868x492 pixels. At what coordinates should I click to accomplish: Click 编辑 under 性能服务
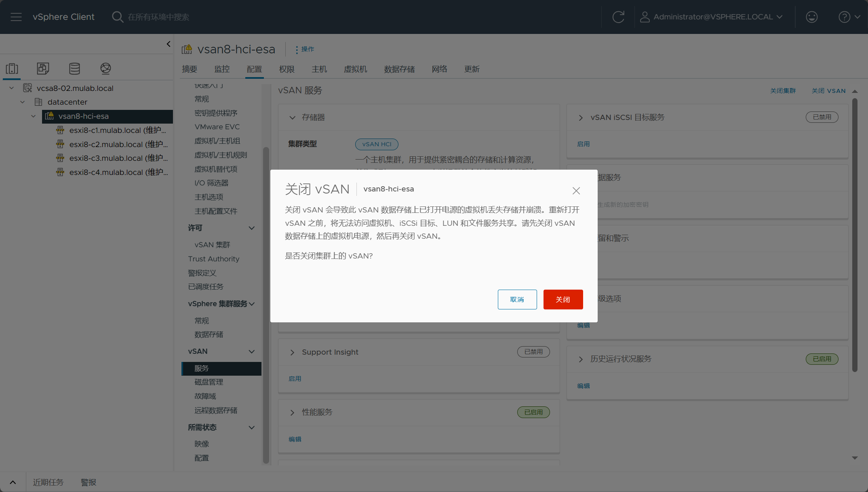tap(295, 439)
